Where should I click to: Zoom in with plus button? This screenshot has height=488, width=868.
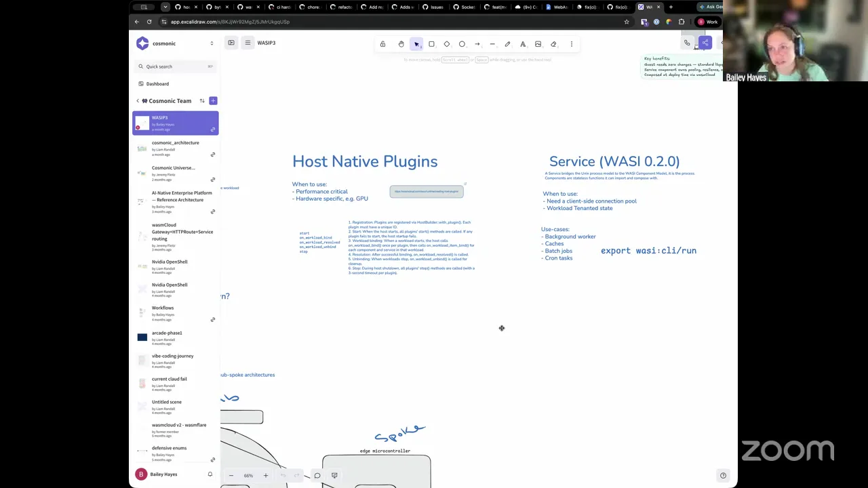tap(266, 476)
